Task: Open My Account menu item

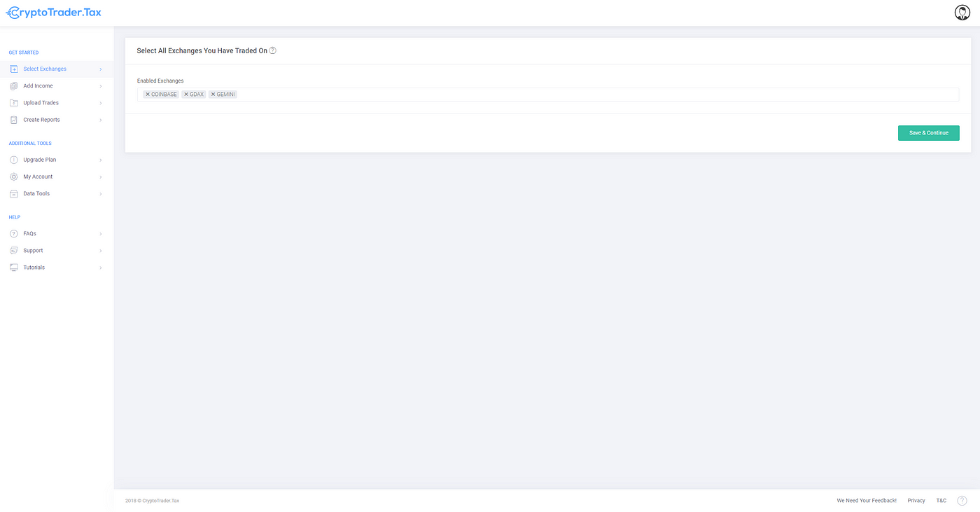Action: click(x=57, y=177)
